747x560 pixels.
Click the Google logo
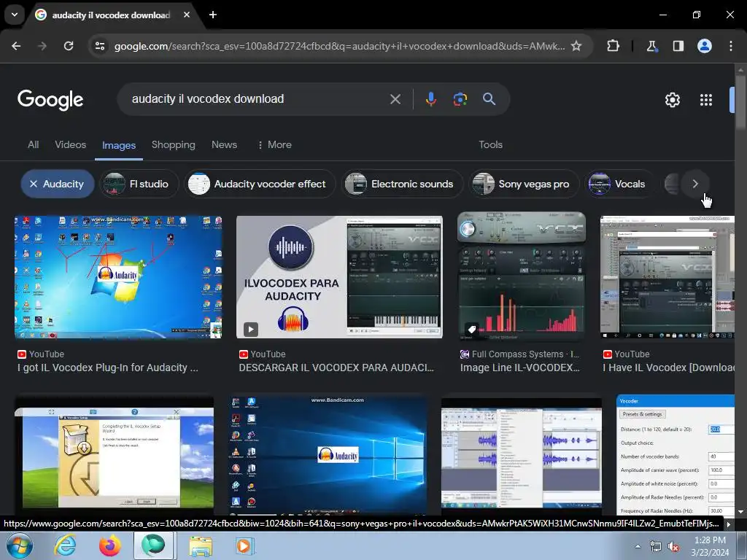(x=50, y=99)
